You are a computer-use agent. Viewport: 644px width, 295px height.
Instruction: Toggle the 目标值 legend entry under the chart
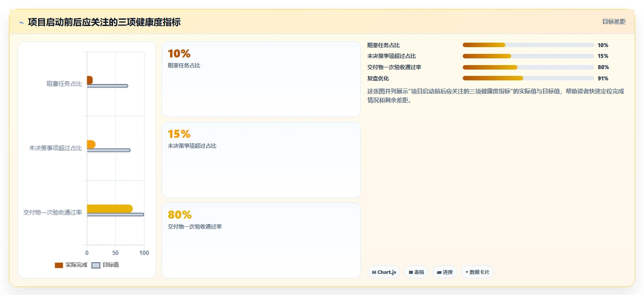tap(105, 265)
